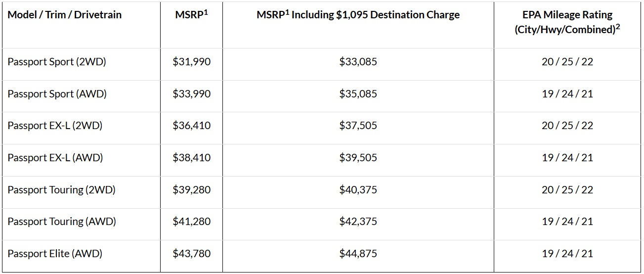Screen dimensions: 644x274
Task: Click the Passport Elite mileage rating
Action: 567,254
